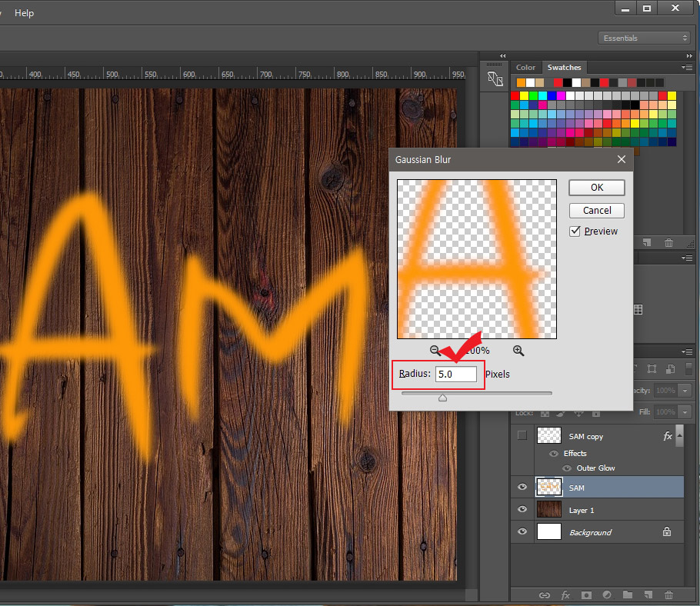Zoom in the blur preview with the plus magnifier
Viewport: 700px width, 606px height.
[x=518, y=351]
